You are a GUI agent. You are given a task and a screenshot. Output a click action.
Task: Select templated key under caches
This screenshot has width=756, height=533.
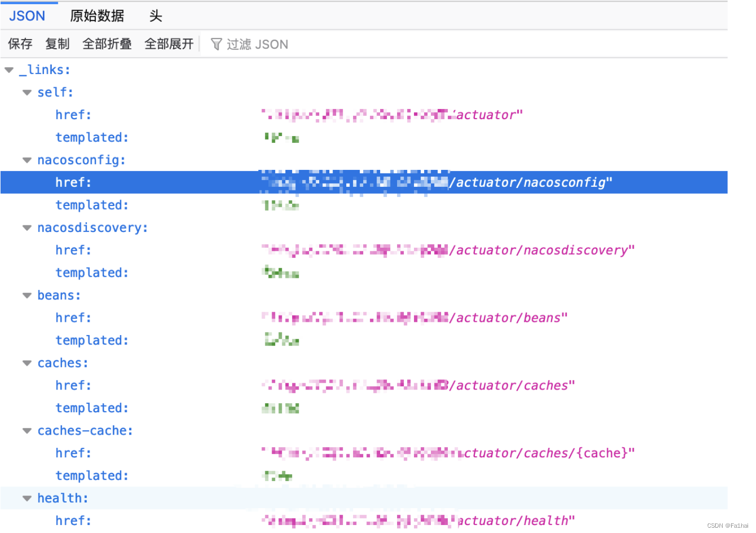coord(92,409)
